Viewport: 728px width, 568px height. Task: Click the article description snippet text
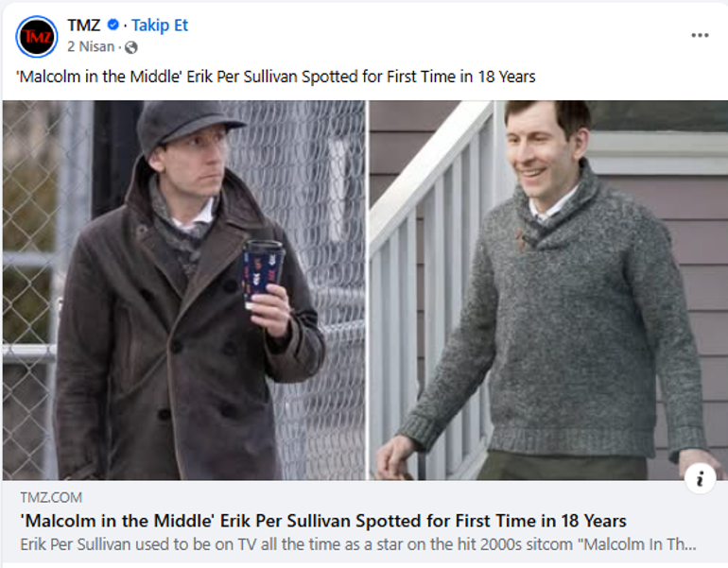[x=359, y=545]
